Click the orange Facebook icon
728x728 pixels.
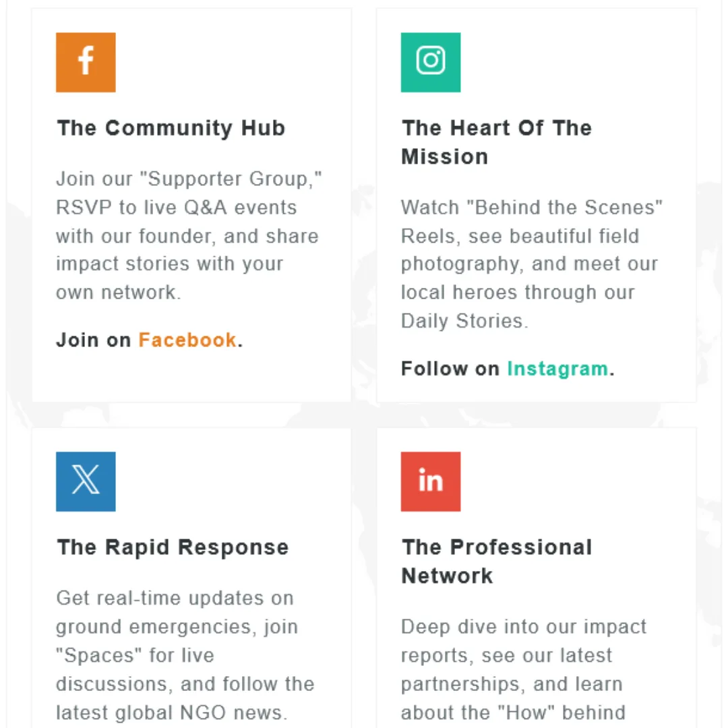coord(86,62)
